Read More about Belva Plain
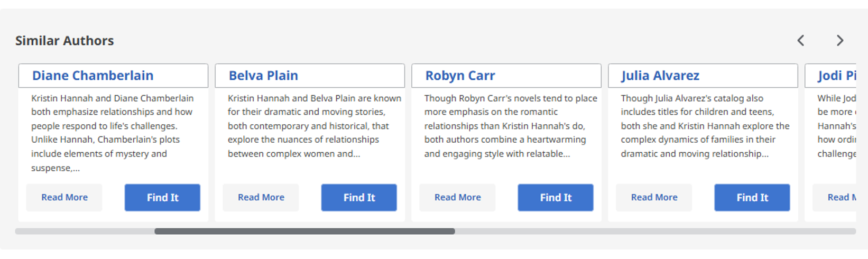 [x=261, y=197]
